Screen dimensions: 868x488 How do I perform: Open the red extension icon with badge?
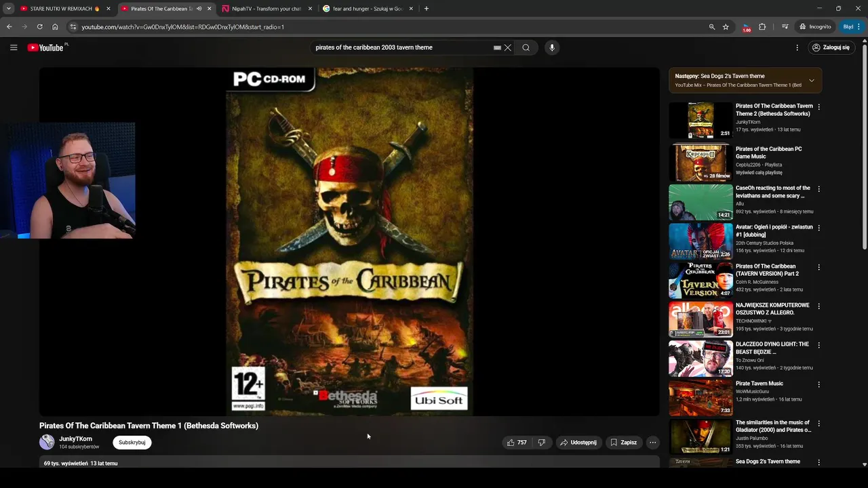pos(747,27)
